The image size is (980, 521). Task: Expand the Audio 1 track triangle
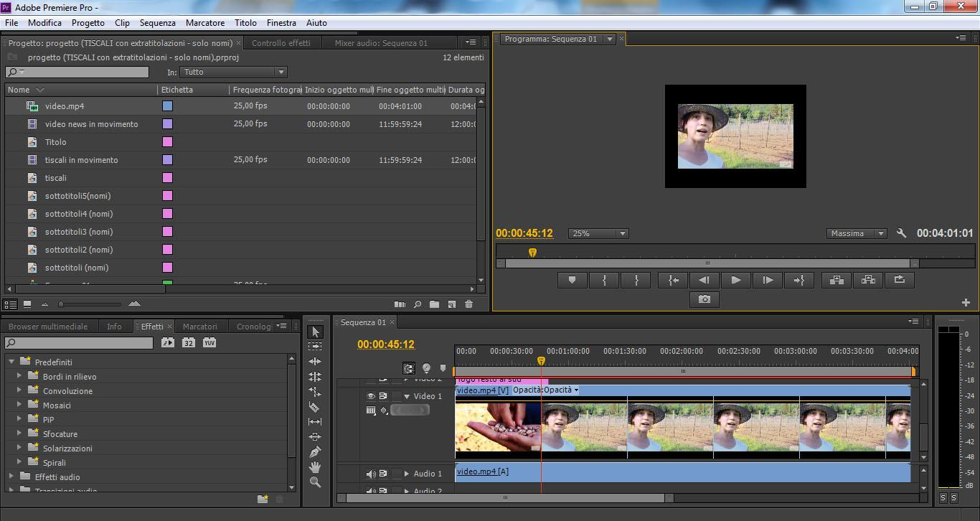pyautogui.click(x=407, y=474)
